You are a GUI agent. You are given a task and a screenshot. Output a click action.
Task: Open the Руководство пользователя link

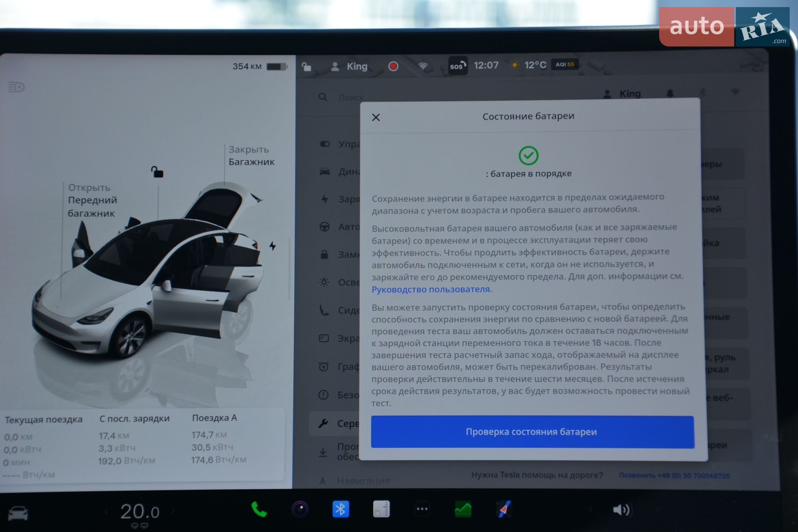[431, 289]
